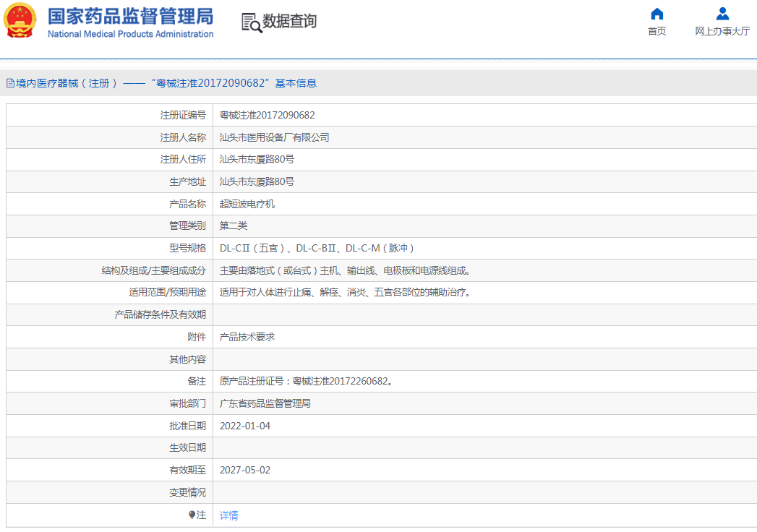Click the house icon above 首页
Viewport: 757px width, 532px height.
click(657, 14)
